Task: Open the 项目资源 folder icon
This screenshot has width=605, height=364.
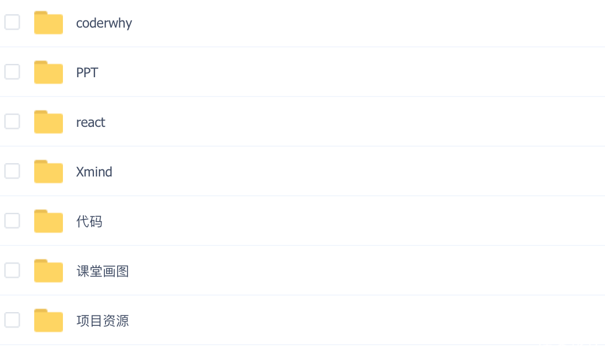Action: [x=49, y=320]
